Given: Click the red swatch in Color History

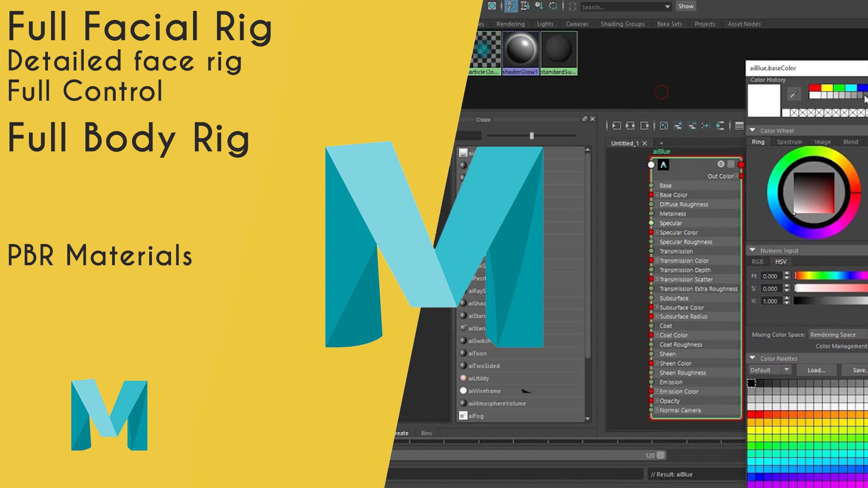Looking at the screenshot, I should point(815,88).
